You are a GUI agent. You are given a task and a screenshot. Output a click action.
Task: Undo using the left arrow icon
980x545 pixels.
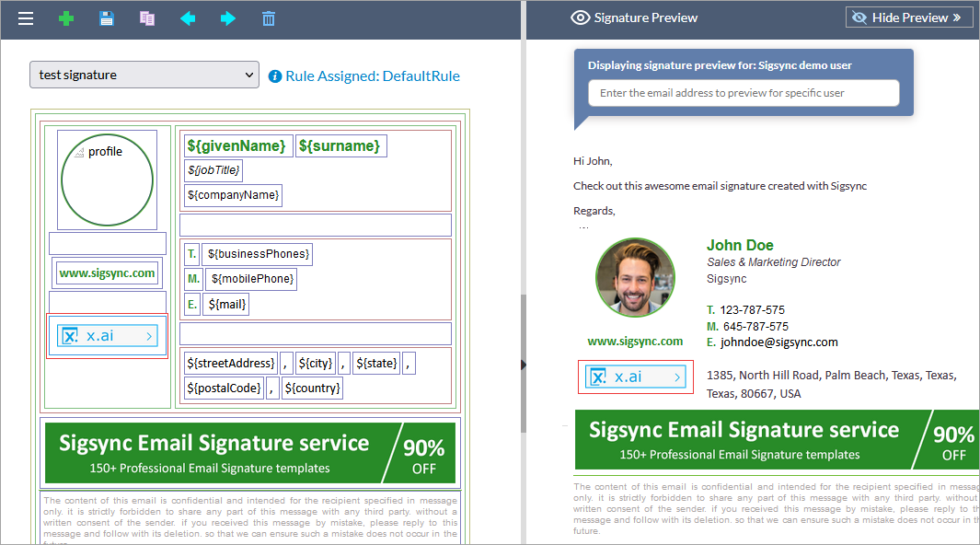tap(188, 18)
